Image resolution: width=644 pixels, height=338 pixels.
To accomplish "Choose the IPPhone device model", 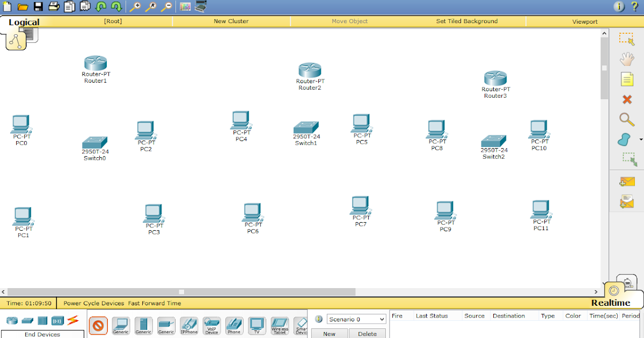I will pos(189,325).
